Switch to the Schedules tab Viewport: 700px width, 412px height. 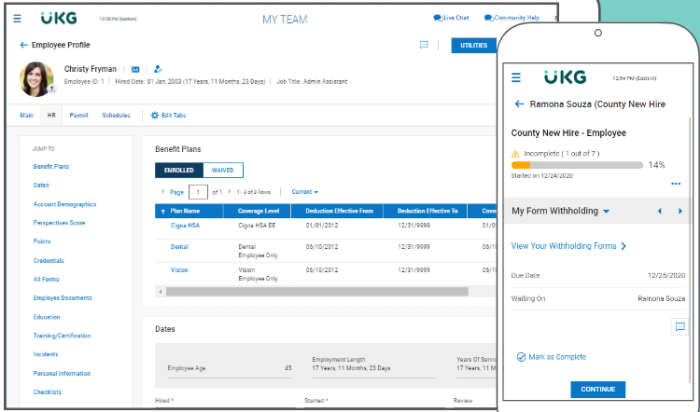tap(116, 115)
